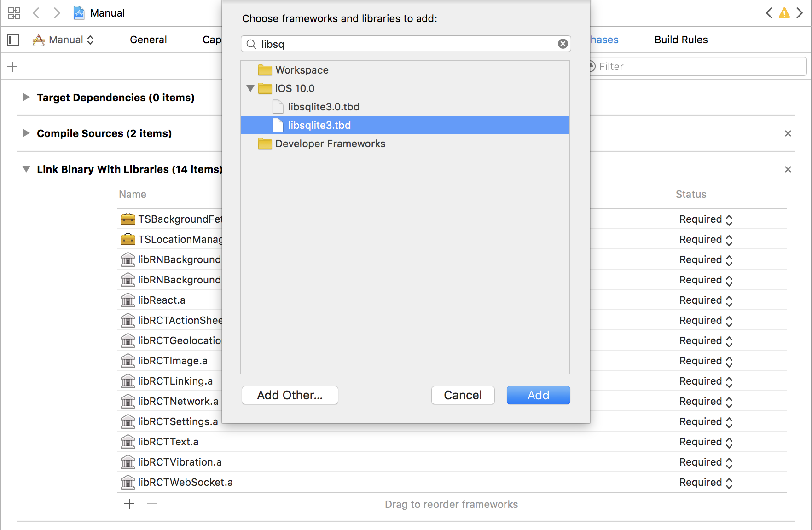
Task: Select the TSLocationManager framework icon
Action: [x=128, y=239]
